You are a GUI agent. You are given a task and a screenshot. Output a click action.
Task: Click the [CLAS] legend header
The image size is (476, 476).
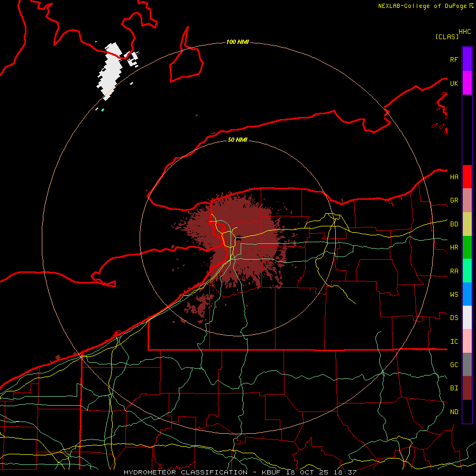point(447,36)
